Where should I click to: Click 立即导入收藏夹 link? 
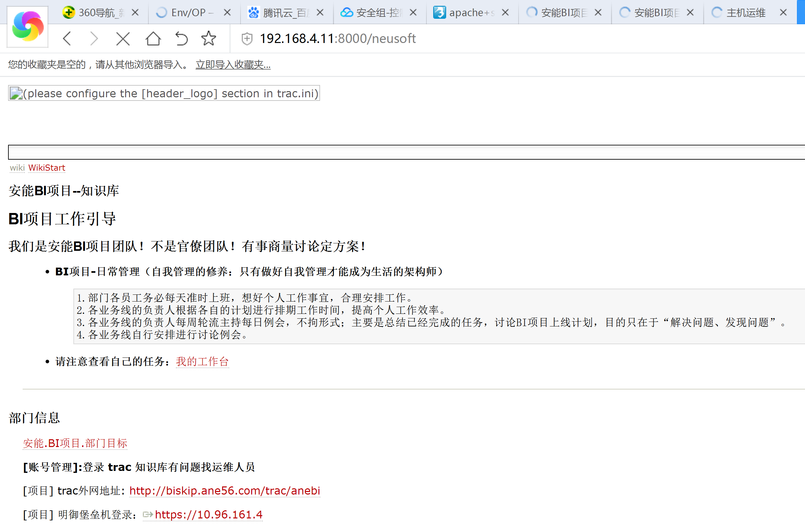tap(233, 64)
